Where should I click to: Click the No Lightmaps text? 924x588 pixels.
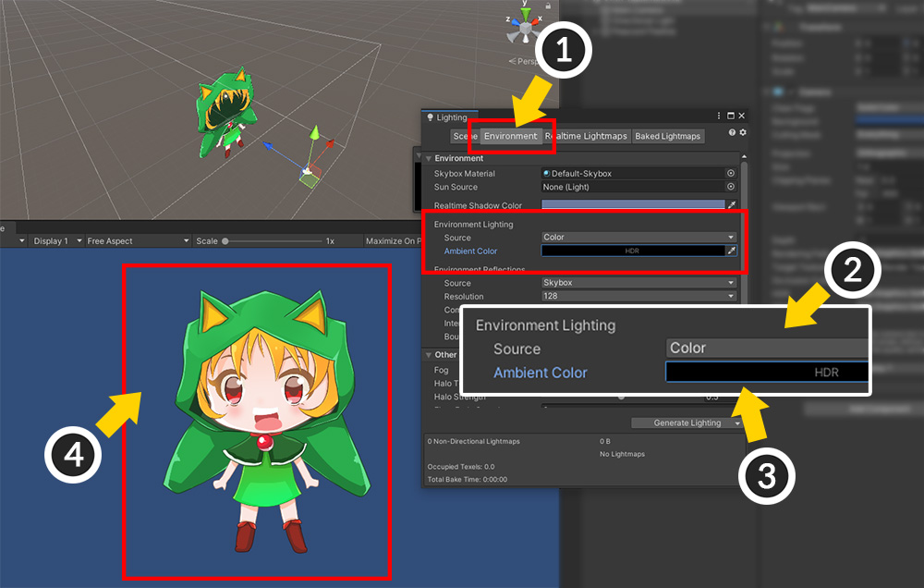point(622,454)
